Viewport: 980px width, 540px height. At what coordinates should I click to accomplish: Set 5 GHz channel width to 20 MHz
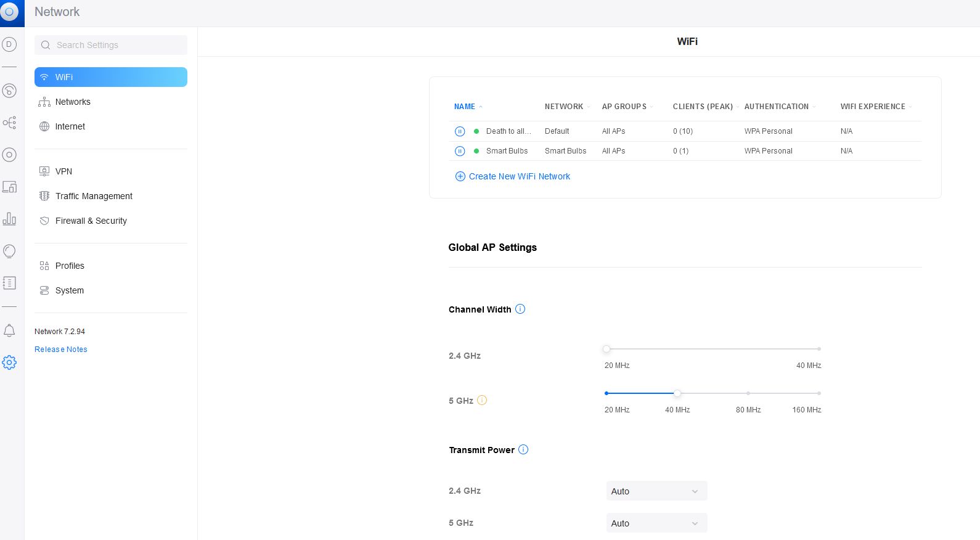tap(606, 393)
